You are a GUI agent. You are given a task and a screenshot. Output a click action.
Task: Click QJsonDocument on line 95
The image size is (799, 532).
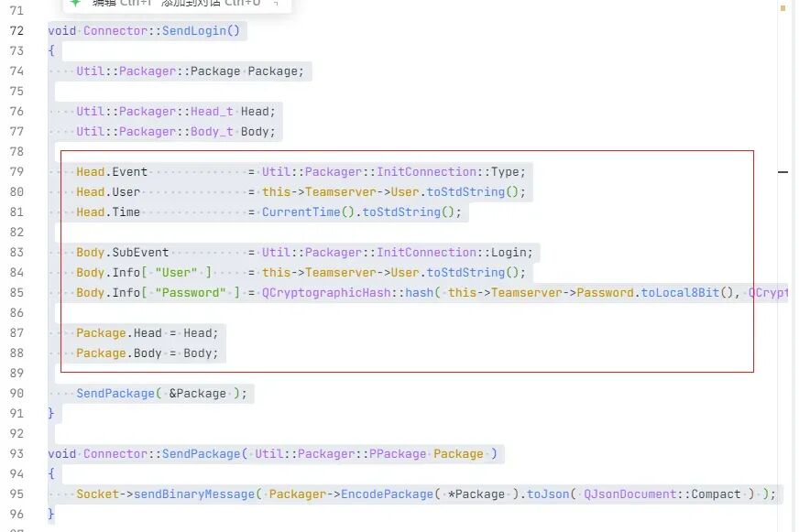(629, 494)
